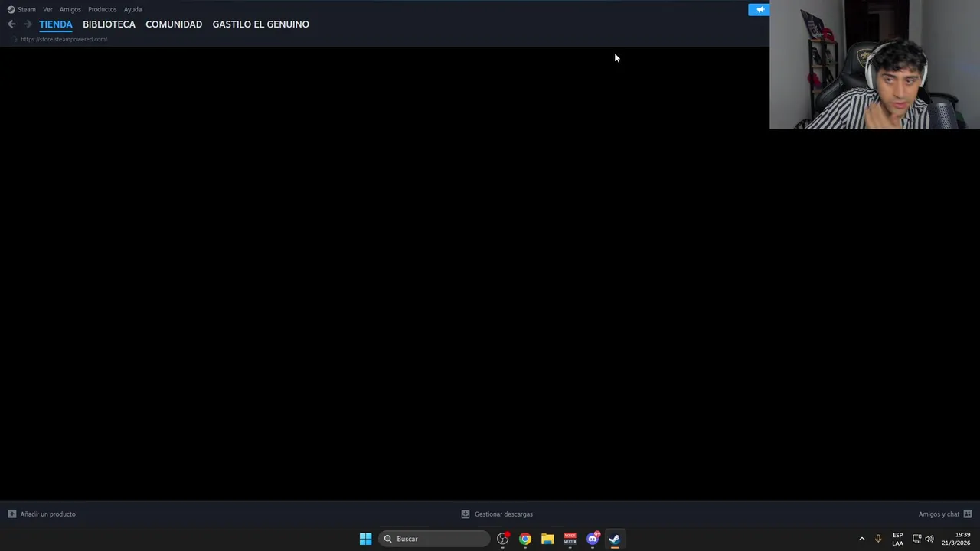Click the taskbar Buscar search box
Image resolution: width=980 pixels, height=551 pixels.
(x=434, y=539)
